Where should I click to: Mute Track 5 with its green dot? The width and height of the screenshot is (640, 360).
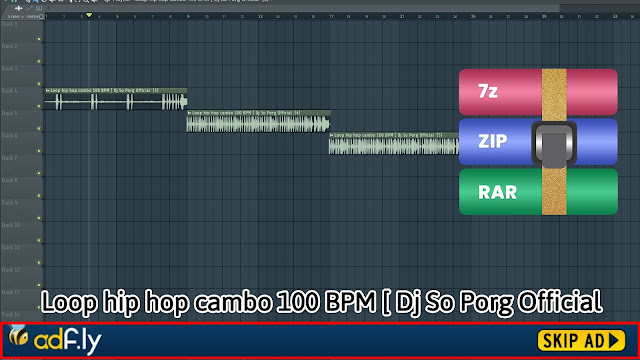pyautogui.click(x=39, y=129)
